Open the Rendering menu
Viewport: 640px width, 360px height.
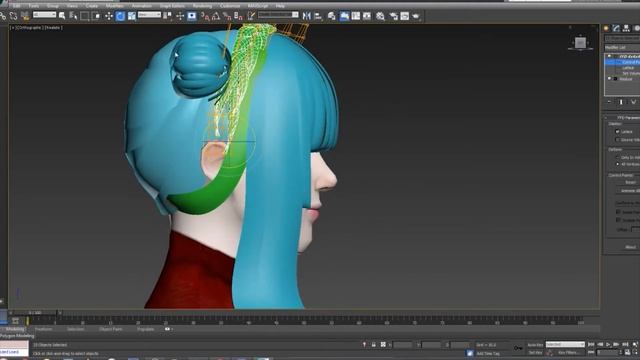tap(202, 6)
